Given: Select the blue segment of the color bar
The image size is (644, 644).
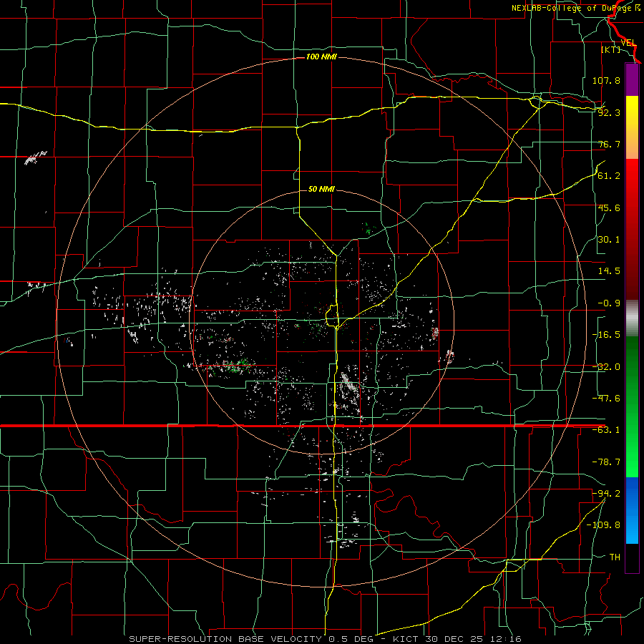Looking at the screenshot, I should click(632, 510).
